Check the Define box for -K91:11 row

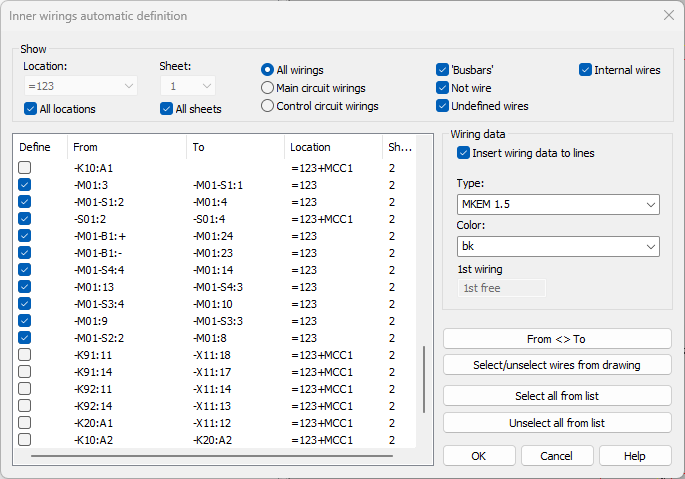point(25,355)
